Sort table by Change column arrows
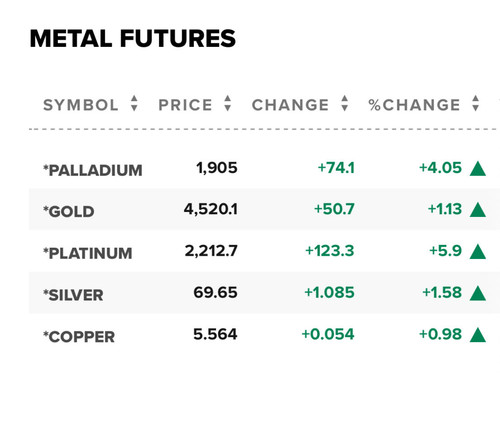This screenshot has height=423, width=500. pyautogui.click(x=345, y=103)
